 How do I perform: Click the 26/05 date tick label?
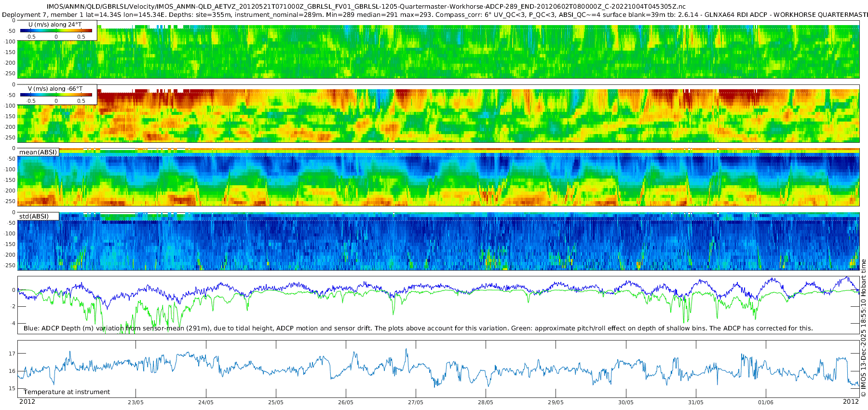(x=346, y=402)
